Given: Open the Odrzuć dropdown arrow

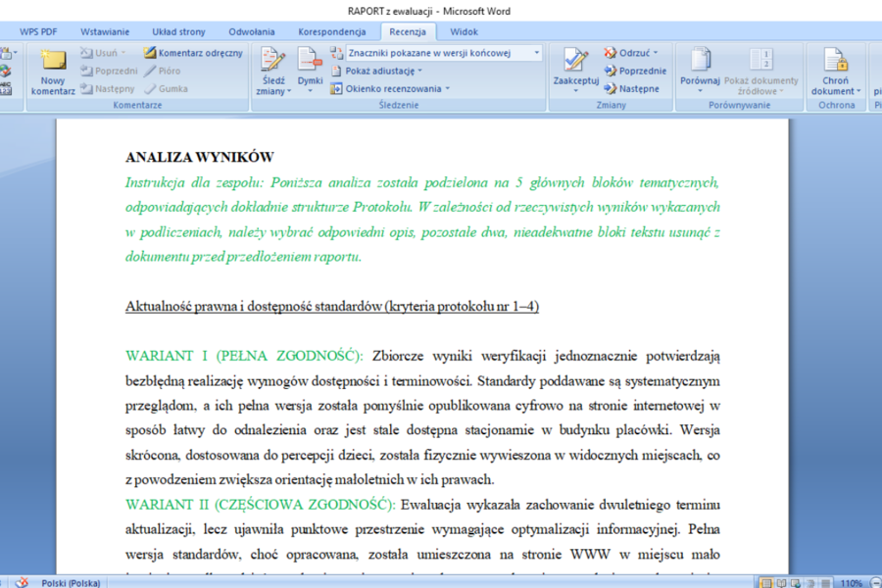Looking at the screenshot, I should coord(656,53).
